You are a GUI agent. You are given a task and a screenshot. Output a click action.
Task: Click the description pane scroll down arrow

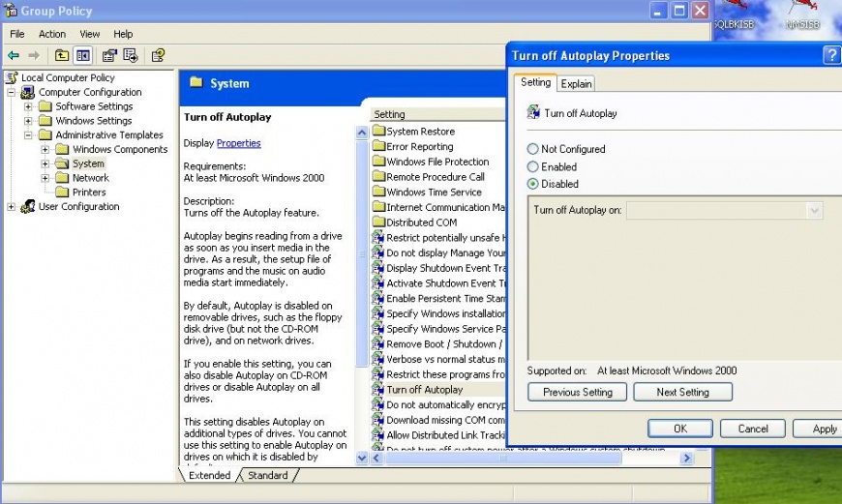coord(362,458)
